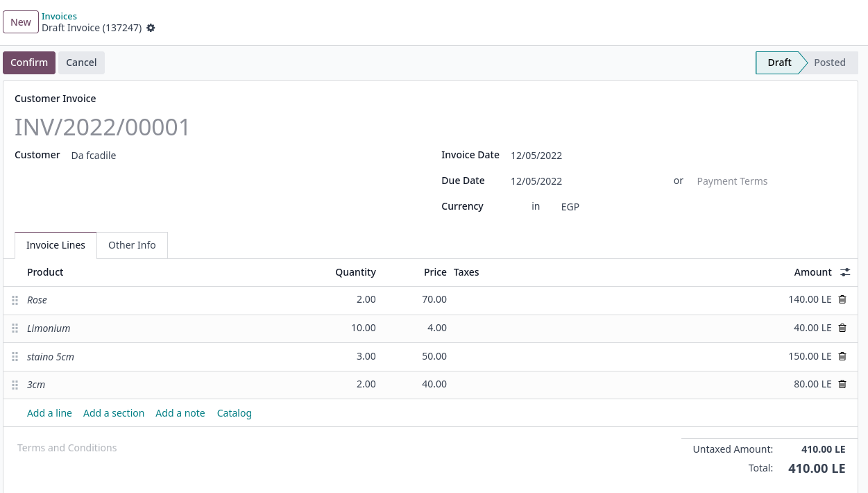
Task: Delete the 3cm invoice line
Action: tap(842, 384)
